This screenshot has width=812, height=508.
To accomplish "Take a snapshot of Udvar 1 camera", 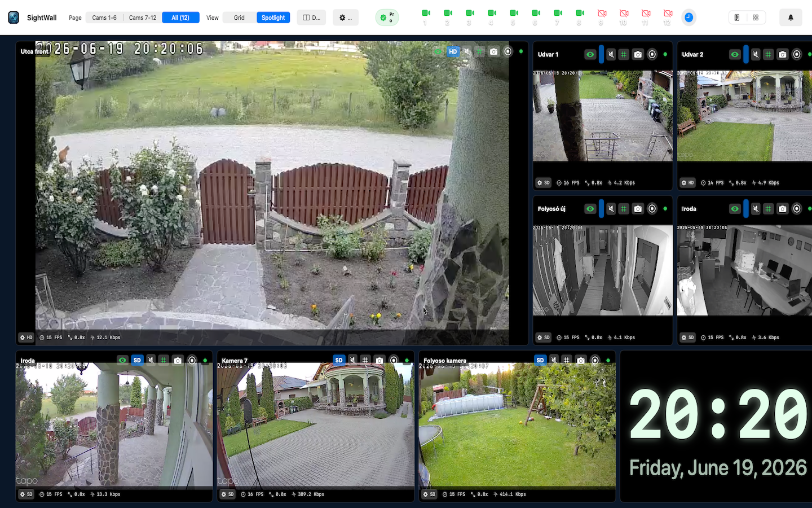I will click(638, 54).
